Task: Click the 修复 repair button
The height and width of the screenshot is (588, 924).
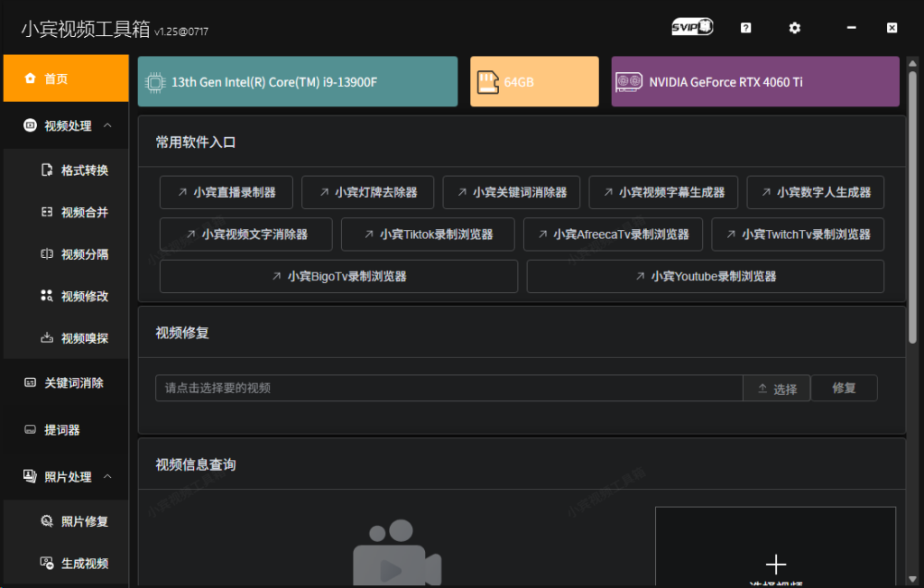Action: click(x=844, y=389)
